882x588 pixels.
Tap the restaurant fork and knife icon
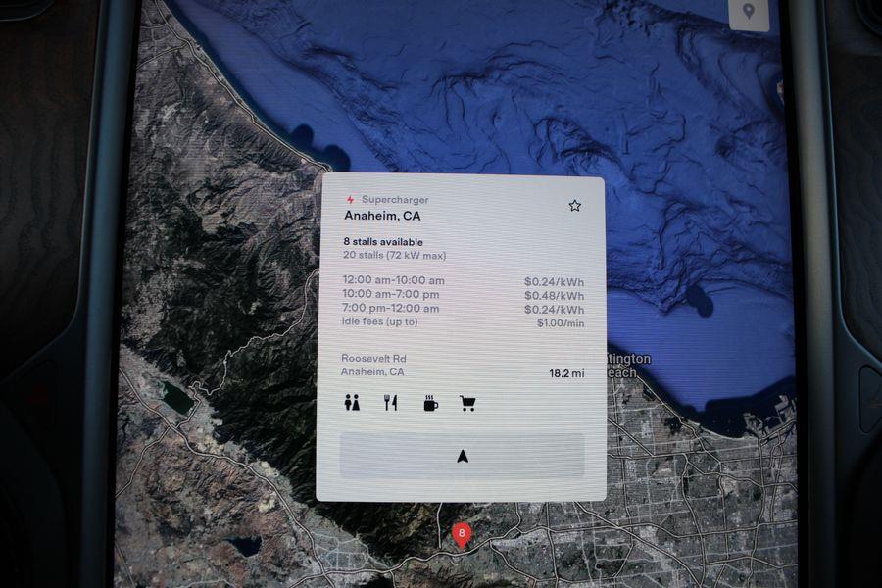[x=390, y=403]
